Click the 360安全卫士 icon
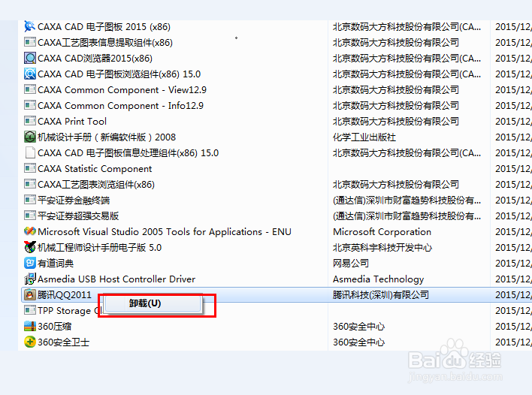This screenshot has height=395, width=532. (x=30, y=342)
